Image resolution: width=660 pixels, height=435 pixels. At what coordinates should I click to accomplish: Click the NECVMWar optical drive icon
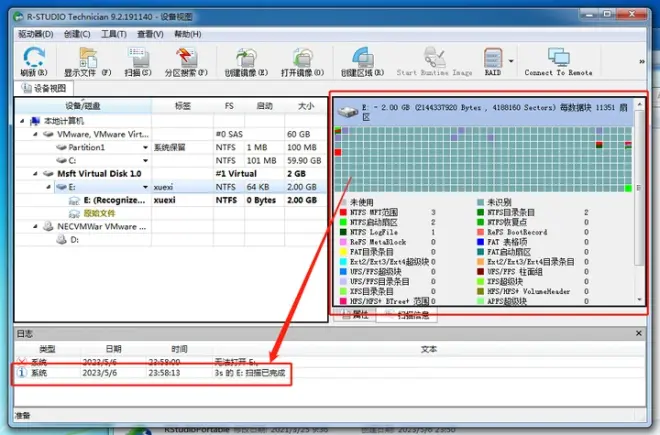[x=48, y=227]
